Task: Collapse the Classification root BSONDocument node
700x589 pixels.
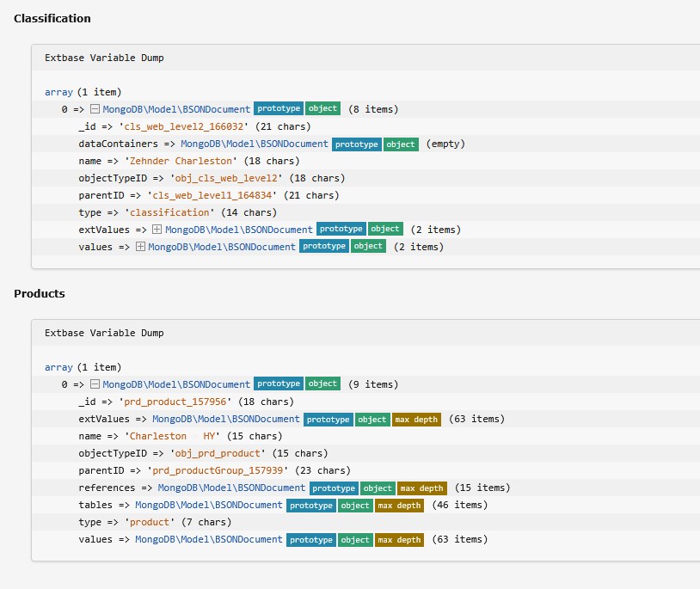Action: coord(95,109)
